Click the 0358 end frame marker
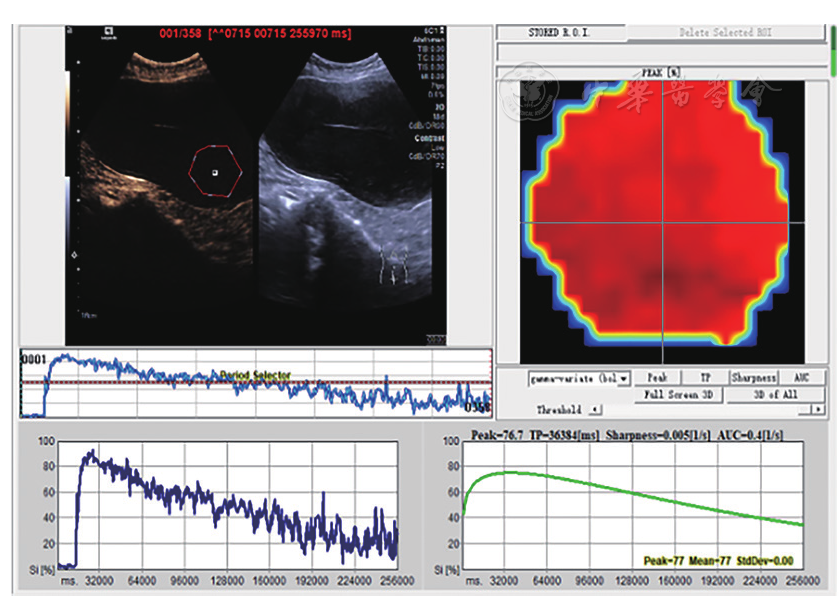The height and width of the screenshot is (603, 840). click(478, 408)
